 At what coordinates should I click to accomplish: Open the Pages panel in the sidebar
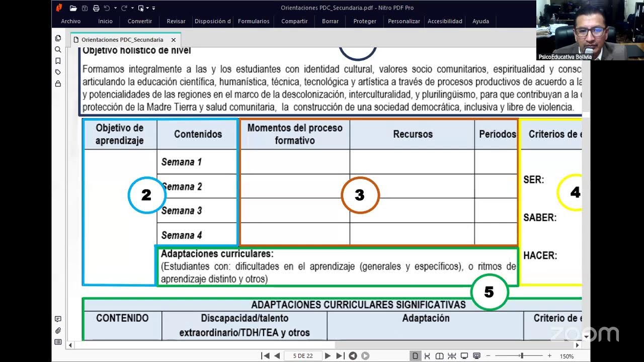[58, 38]
